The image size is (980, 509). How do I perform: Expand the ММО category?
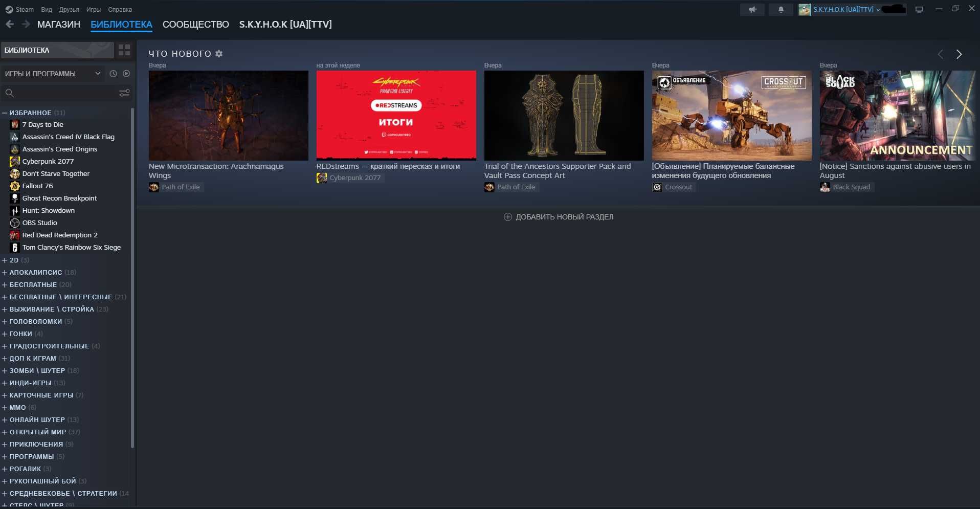click(5, 407)
